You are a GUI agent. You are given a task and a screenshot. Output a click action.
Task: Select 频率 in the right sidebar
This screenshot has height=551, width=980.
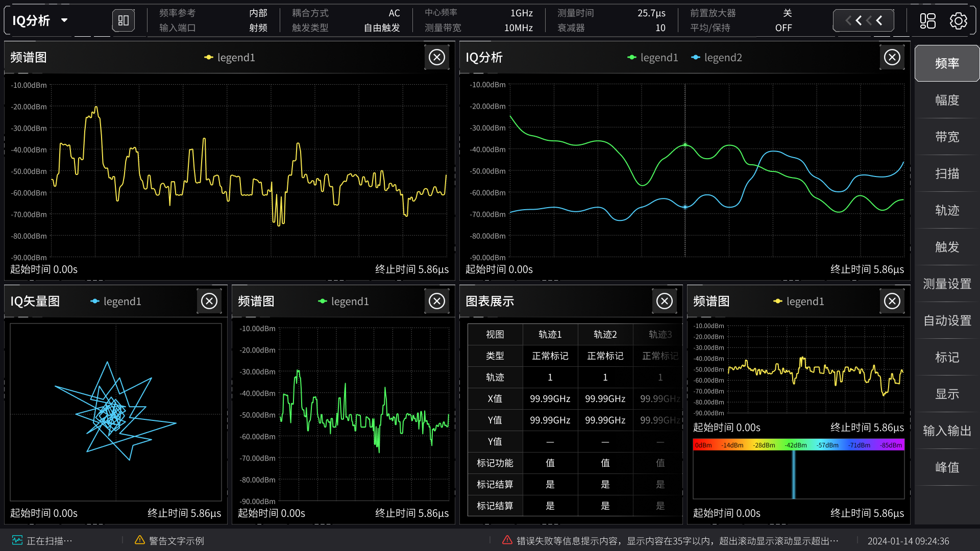pos(947,63)
